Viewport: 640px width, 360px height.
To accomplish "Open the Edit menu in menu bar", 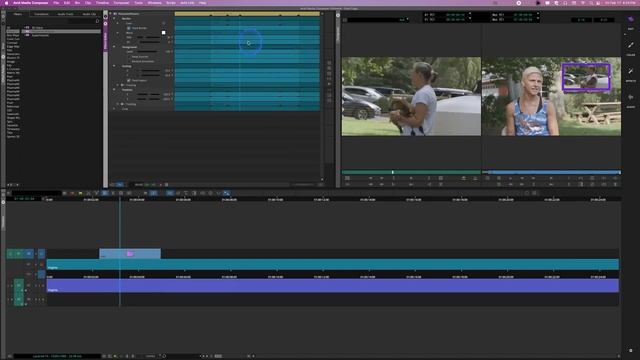I will [67, 3].
